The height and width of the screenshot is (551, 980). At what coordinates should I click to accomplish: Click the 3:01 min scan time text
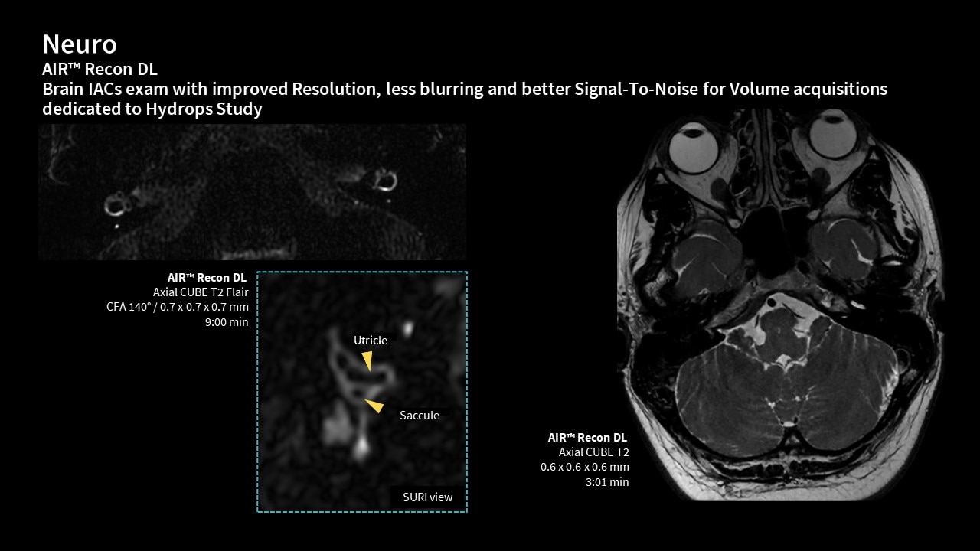pyautogui.click(x=607, y=482)
